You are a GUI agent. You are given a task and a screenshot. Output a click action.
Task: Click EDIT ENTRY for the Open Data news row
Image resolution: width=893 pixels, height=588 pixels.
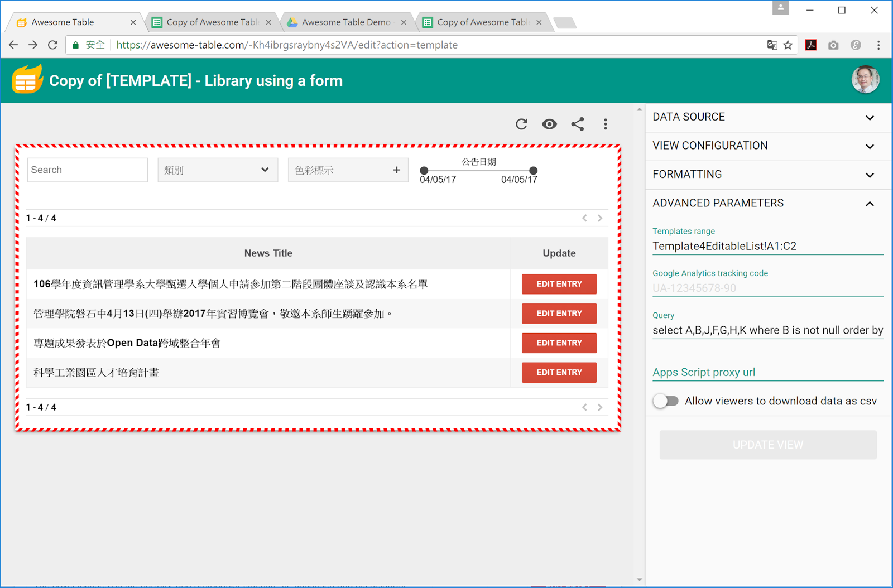coord(559,343)
